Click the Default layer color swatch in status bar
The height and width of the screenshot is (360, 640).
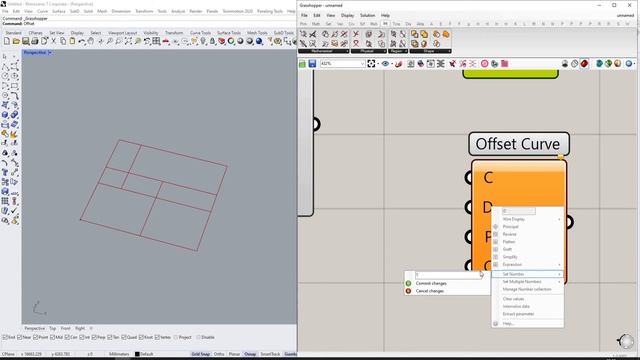[x=137, y=354]
